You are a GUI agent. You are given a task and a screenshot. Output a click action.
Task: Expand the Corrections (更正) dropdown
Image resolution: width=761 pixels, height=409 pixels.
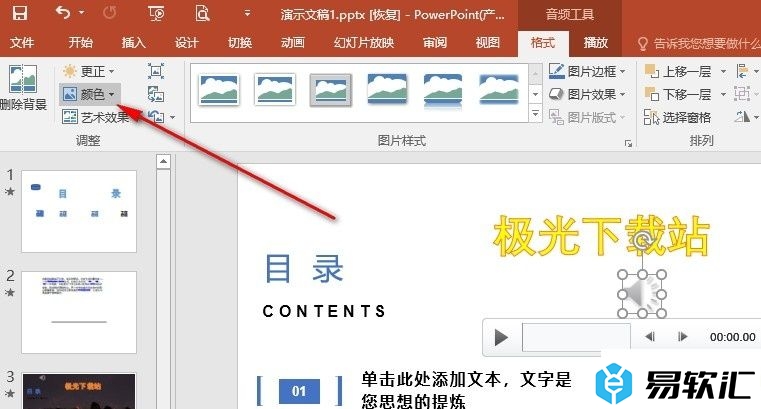tap(89, 71)
